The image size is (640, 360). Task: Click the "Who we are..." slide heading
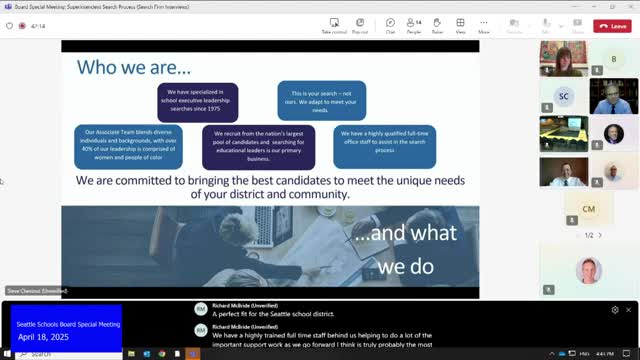(x=134, y=67)
